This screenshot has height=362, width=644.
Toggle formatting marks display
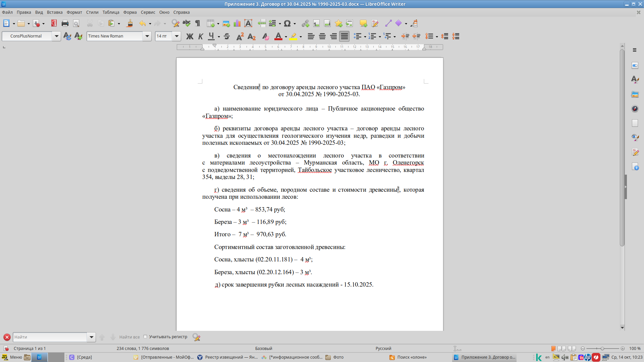pyautogui.click(x=198, y=23)
